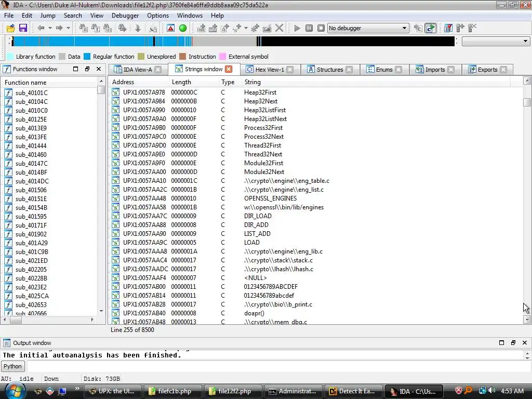
Task: Pause process with pause button
Action: (309, 28)
